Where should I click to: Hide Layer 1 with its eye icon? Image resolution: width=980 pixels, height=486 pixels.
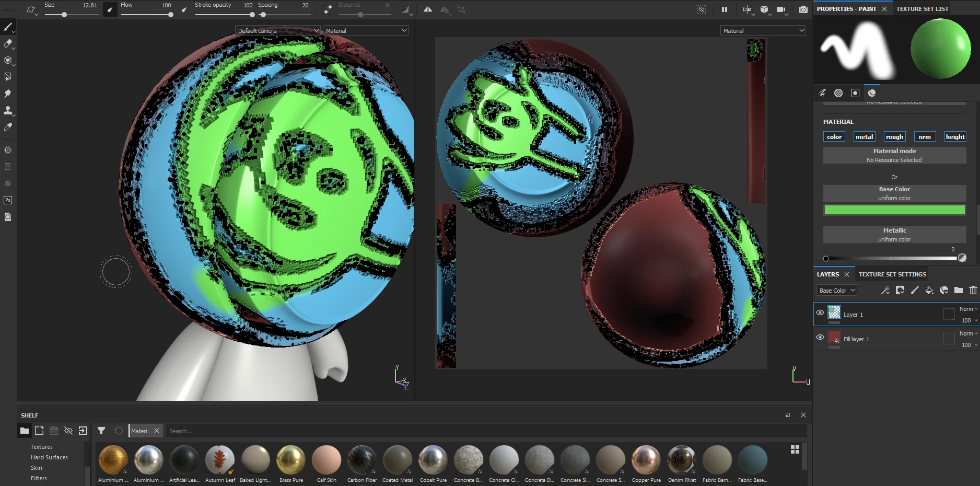point(820,313)
